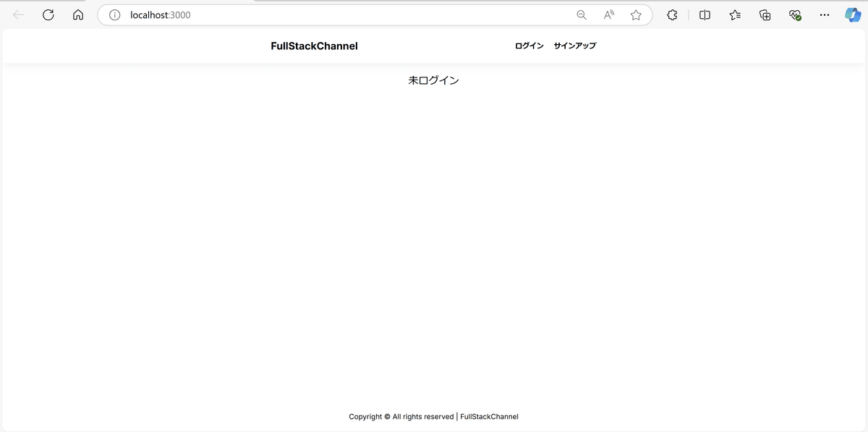Image resolution: width=868 pixels, height=432 pixels.
Task: Click the サインアップ link in the header
Action: [575, 46]
